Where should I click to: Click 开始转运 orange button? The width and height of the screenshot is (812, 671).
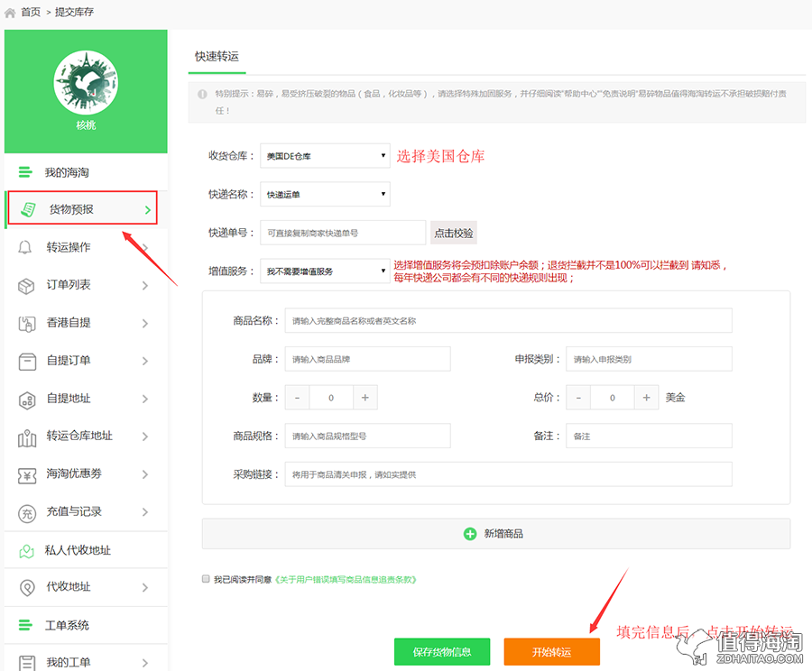pyautogui.click(x=552, y=652)
